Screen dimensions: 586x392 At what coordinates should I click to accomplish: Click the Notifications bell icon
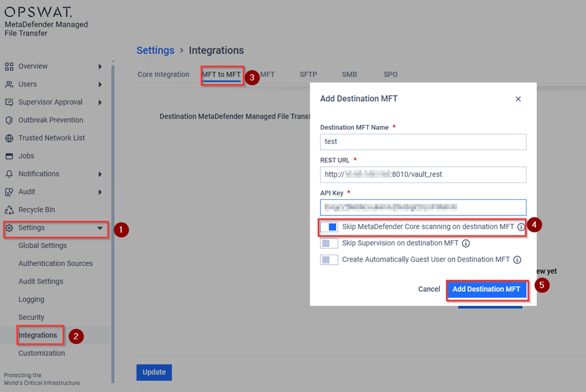click(10, 174)
